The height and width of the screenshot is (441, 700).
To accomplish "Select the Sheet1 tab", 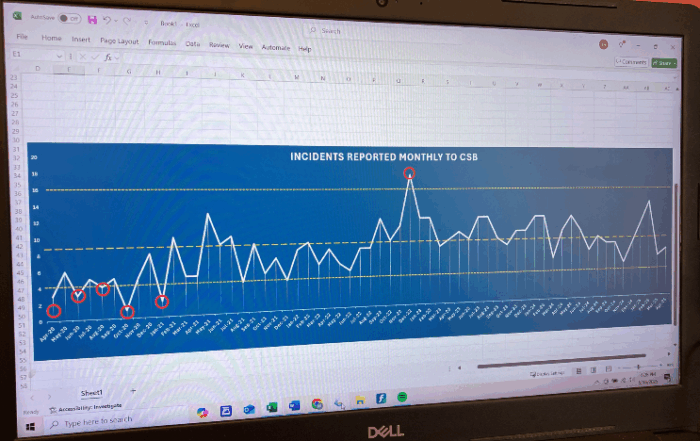I will click(92, 393).
